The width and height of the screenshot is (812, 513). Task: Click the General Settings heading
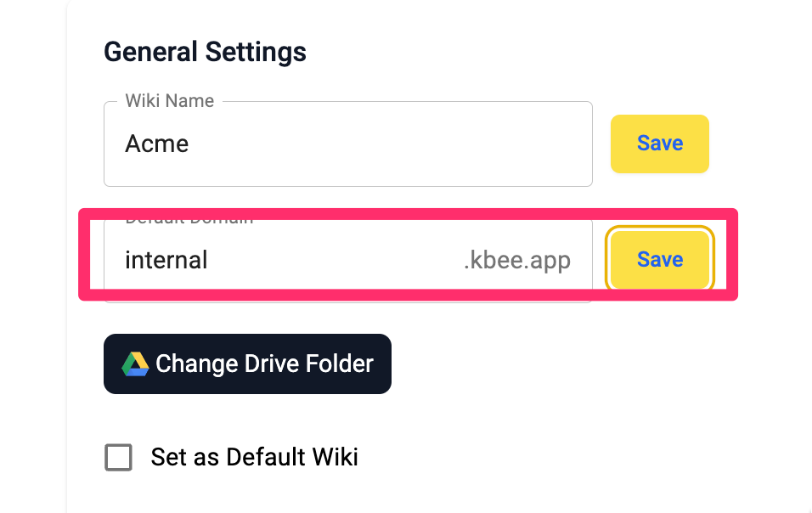point(205,53)
